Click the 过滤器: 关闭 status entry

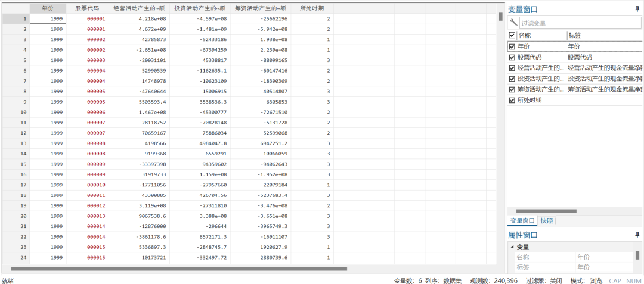(x=543, y=280)
